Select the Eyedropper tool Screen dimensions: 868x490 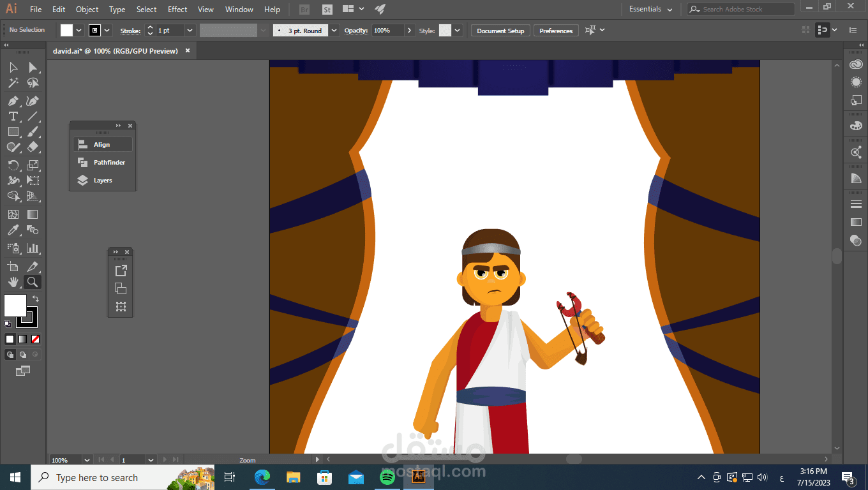point(13,230)
